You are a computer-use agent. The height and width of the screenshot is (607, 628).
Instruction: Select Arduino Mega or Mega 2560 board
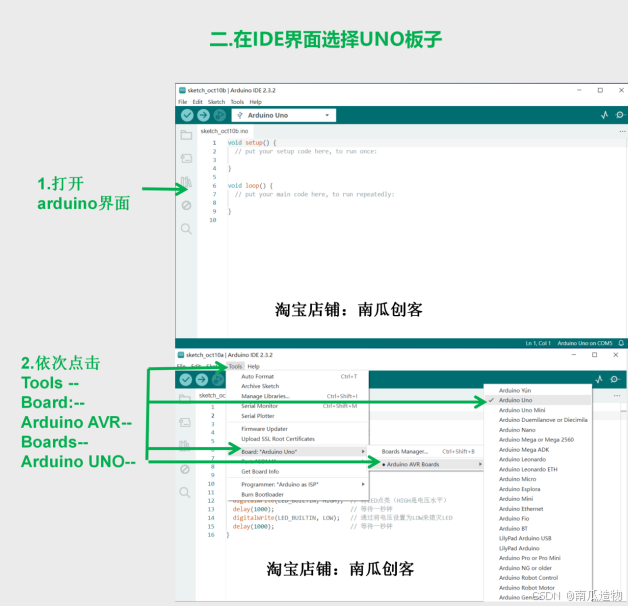click(538, 440)
